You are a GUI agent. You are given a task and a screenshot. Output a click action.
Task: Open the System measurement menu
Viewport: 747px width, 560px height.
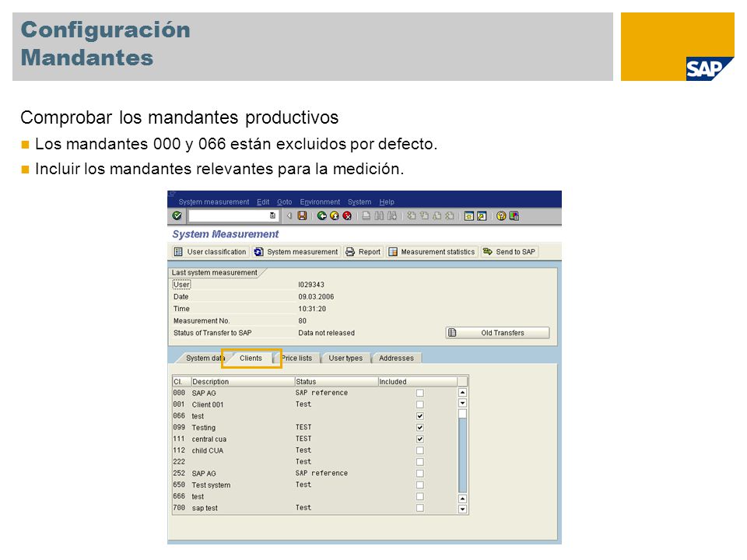pyautogui.click(x=214, y=202)
